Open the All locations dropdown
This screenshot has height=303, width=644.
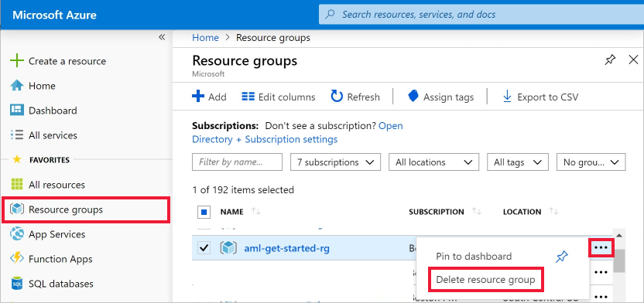click(x=433, y=162)
